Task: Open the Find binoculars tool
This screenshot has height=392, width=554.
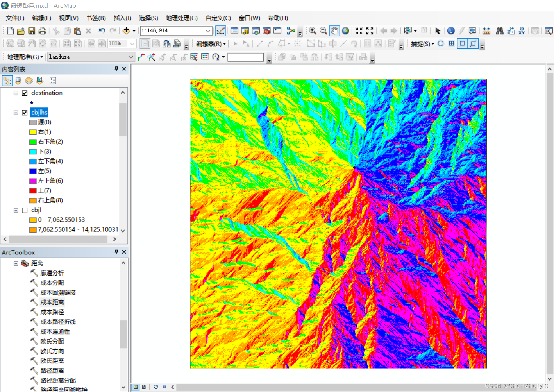Action: tap(500, 31)
